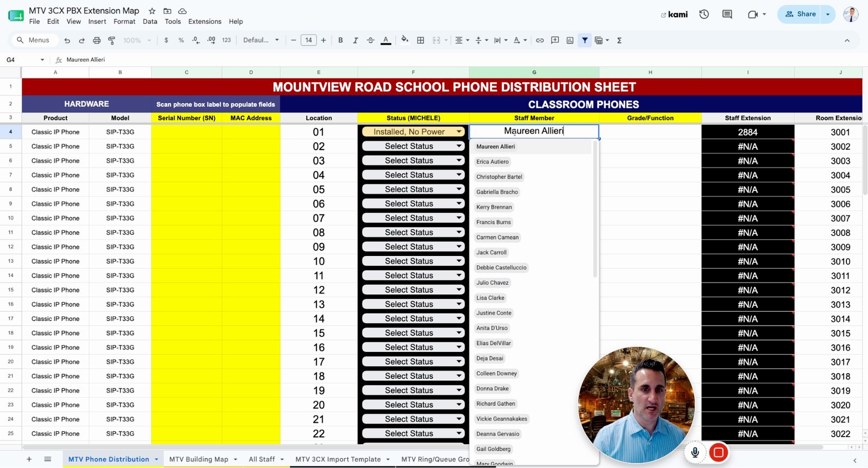
Task: Open the text color picker
Action: 386,40
